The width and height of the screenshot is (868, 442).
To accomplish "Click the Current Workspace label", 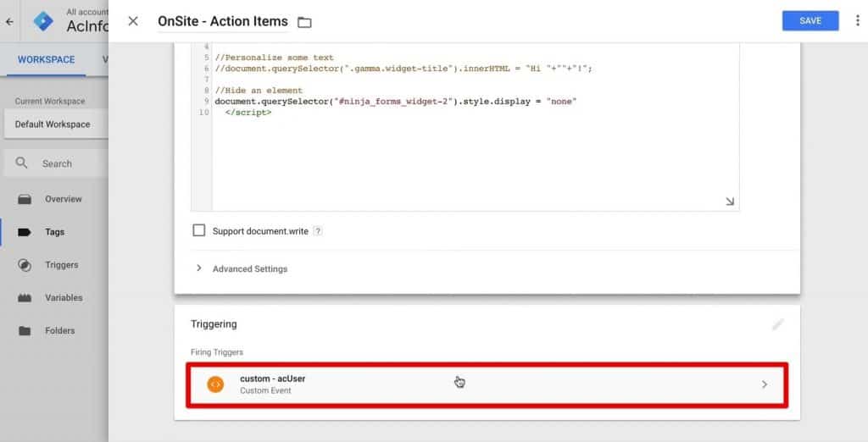I will click(x=50, y=102).
